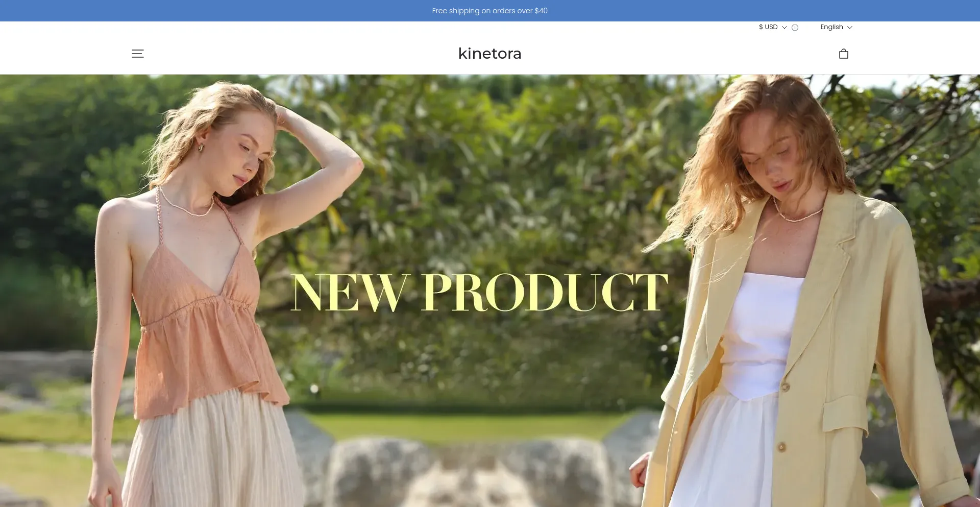Expand the $ USD currency selector
Screen dimensions: 980x507
pos(768,27)
